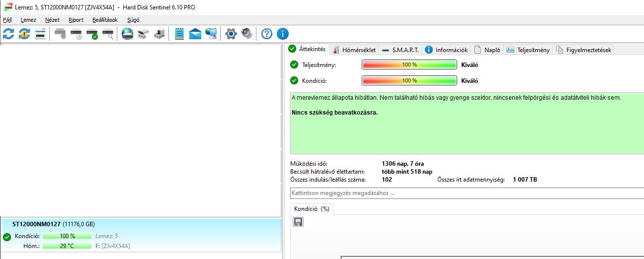
Task: Click the Nincs szükség beavatkozásra text
Action: (x=334, y=113)
